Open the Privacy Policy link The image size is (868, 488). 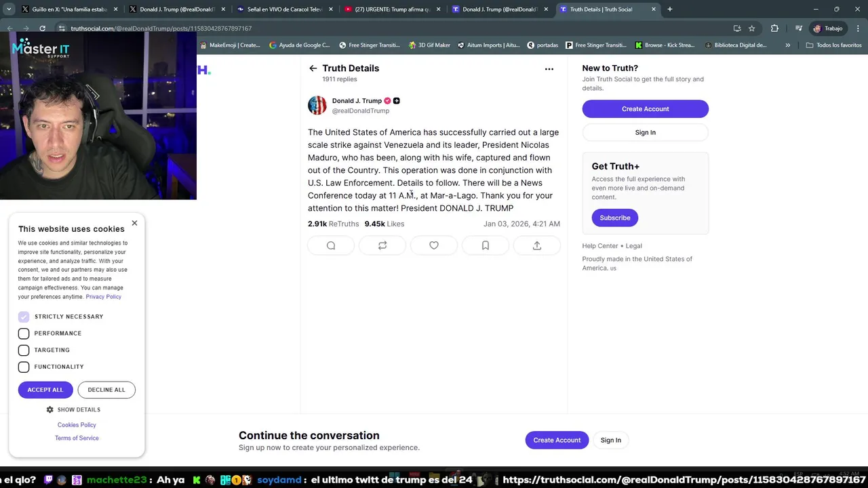point(103,297)
